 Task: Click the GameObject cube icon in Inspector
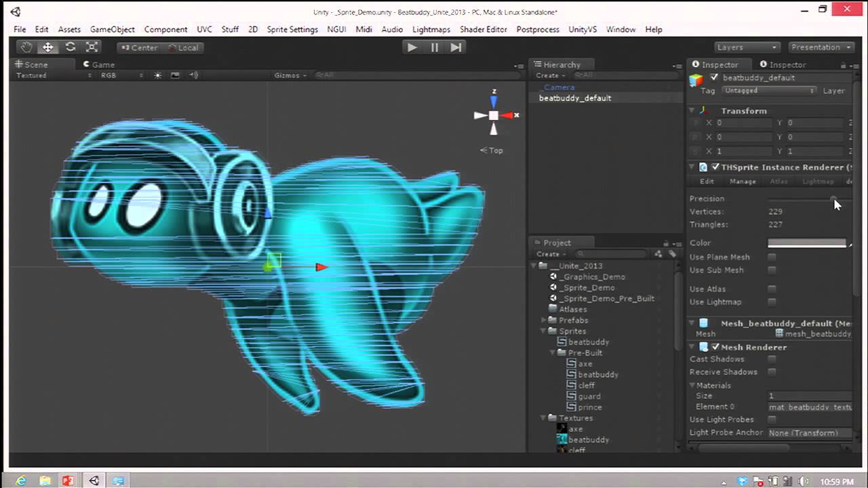(x=696, y=81)
